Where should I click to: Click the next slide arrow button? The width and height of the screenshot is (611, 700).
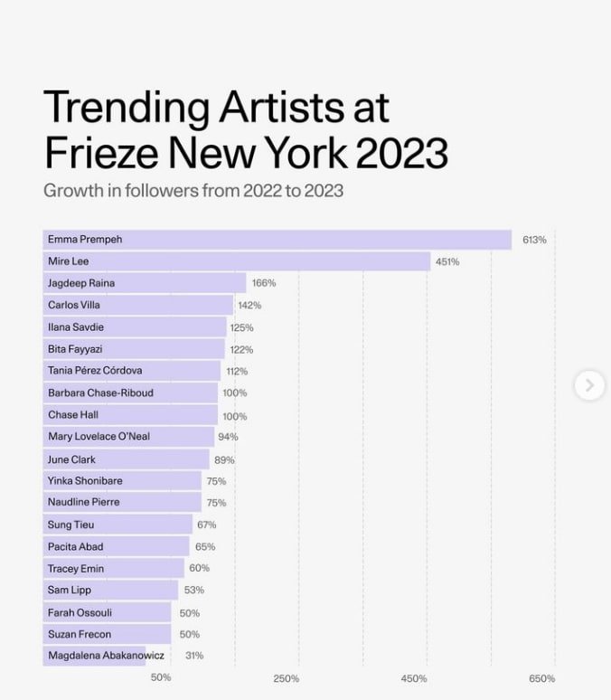pos(589,385)
